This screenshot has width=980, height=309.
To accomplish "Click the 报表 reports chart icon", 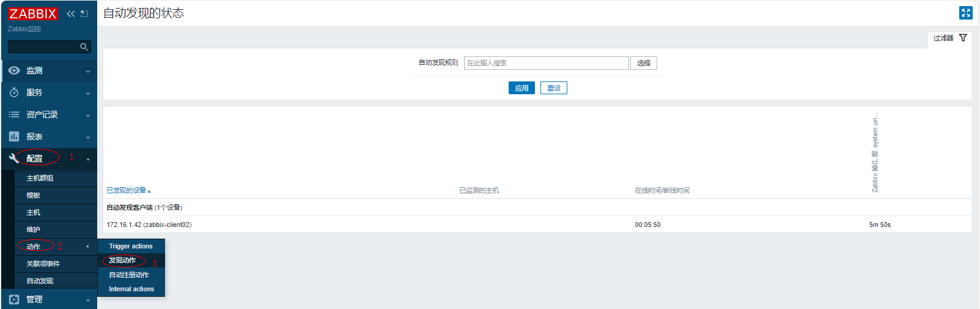I will tap(14, 137).
